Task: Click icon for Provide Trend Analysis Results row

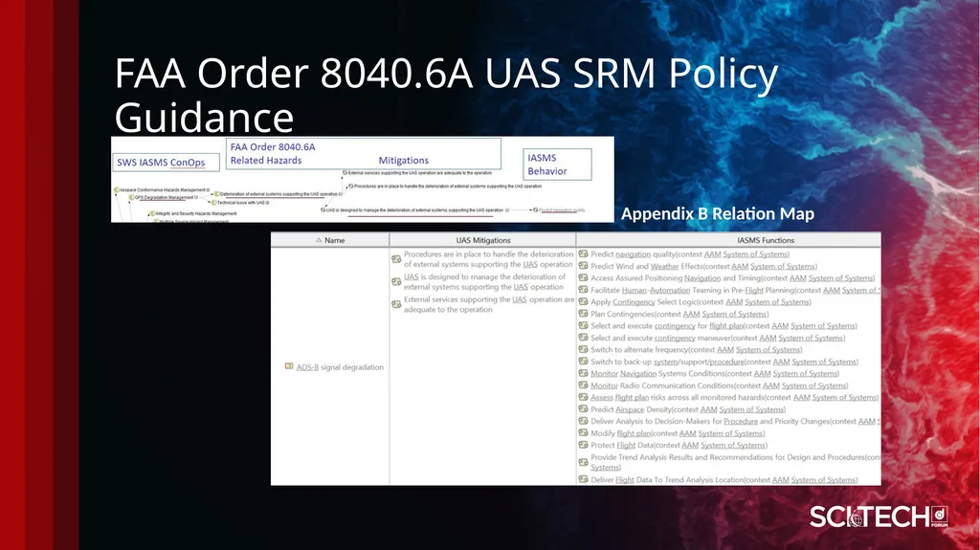Action: click(x=583, y=462)
